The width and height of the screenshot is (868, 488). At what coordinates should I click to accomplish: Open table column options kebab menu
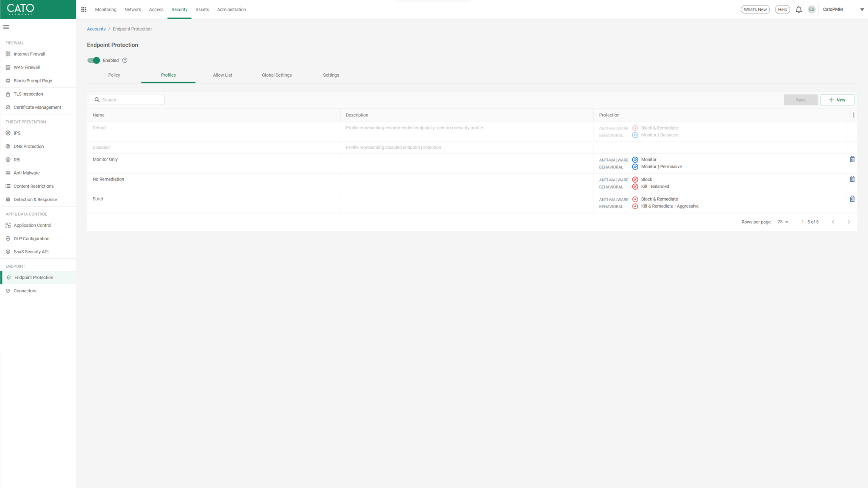[x=853, y=115]
